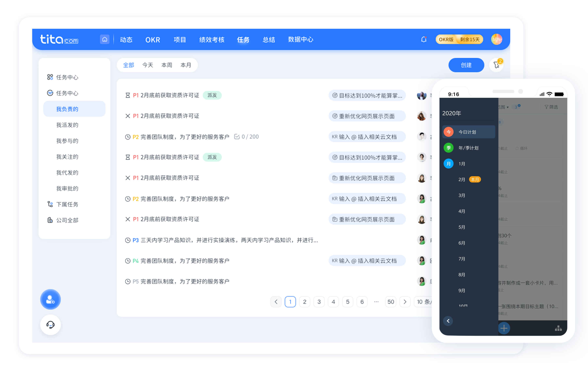Tap the back arrow on phone sidebar
Image resolution: width=588 pixels, height=376 pixels.
448,321
